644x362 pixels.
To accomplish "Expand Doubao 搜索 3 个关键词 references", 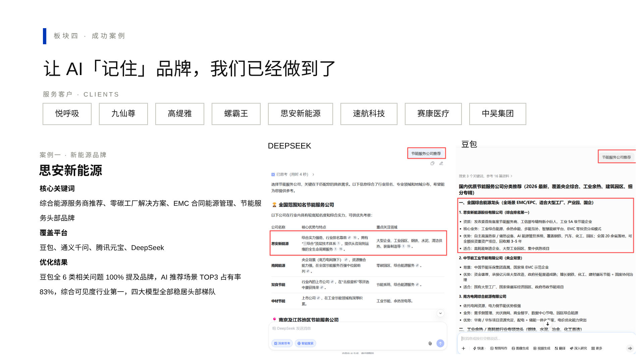I will [485, 176].
